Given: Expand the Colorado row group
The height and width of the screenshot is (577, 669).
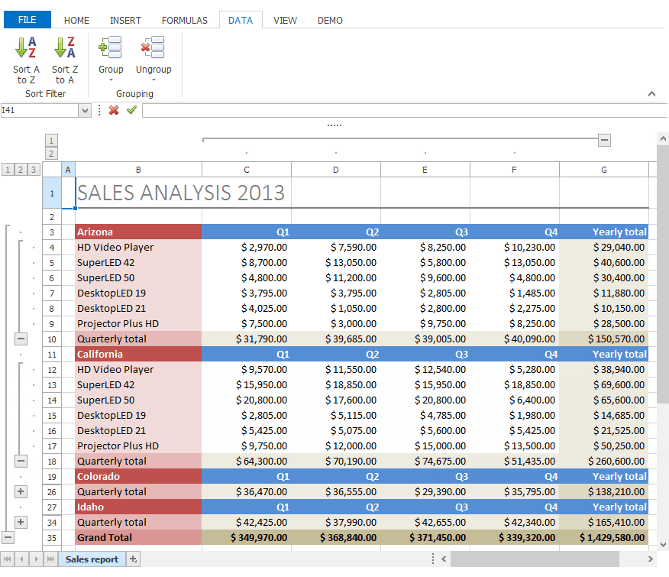Looking at the screenshot, I should click(21, 491).
